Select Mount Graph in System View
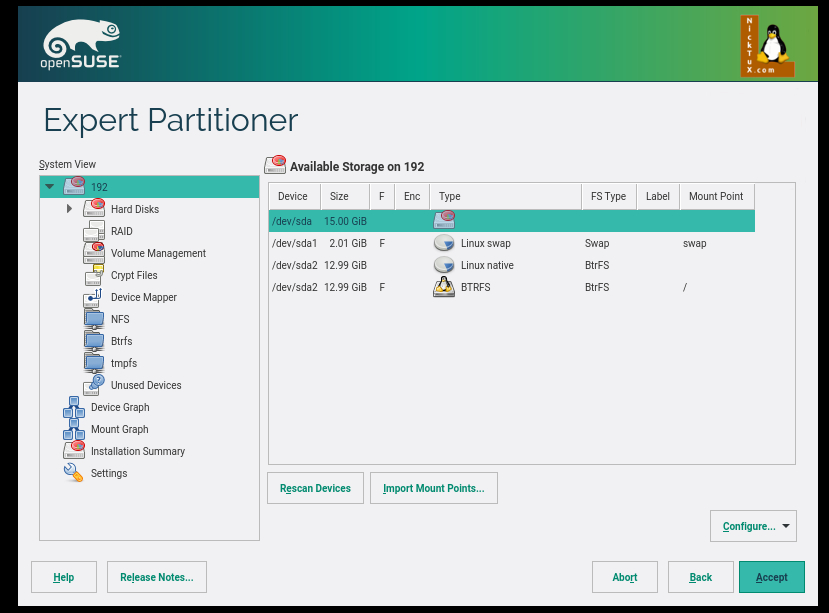829x613 pixels. (119, 430)
